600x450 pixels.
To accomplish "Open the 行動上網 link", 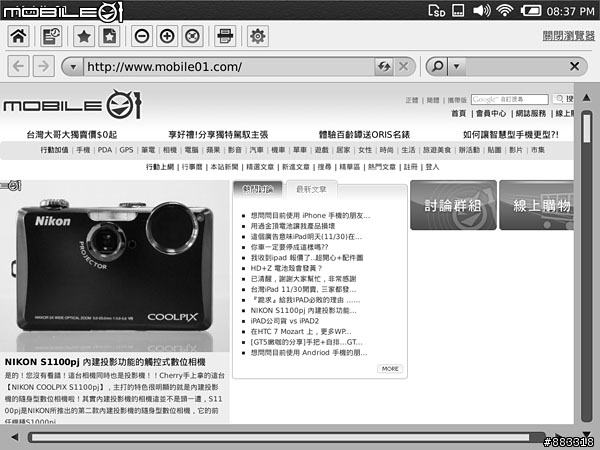I will [160, 167].
